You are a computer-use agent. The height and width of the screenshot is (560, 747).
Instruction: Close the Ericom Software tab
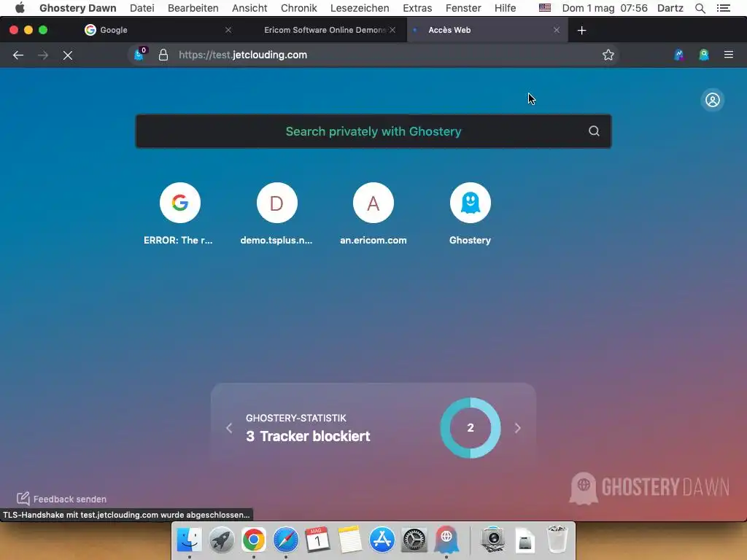392,30
